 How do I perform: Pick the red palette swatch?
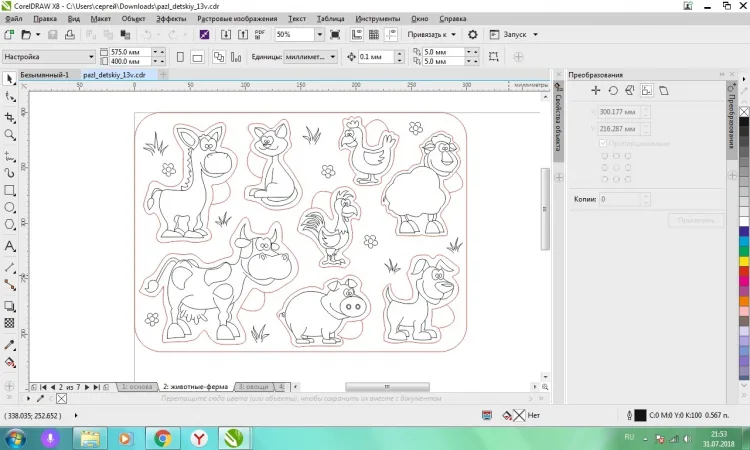click(744, 271)
